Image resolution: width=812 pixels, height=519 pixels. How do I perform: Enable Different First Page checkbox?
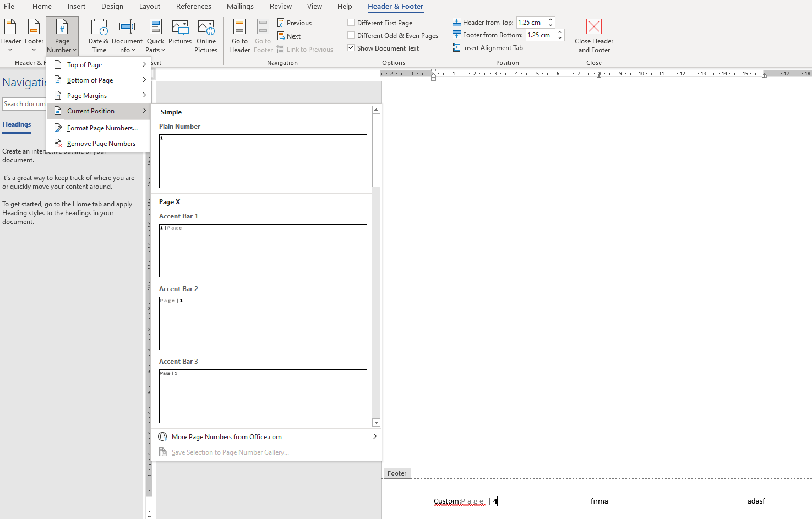pos(351,23)
